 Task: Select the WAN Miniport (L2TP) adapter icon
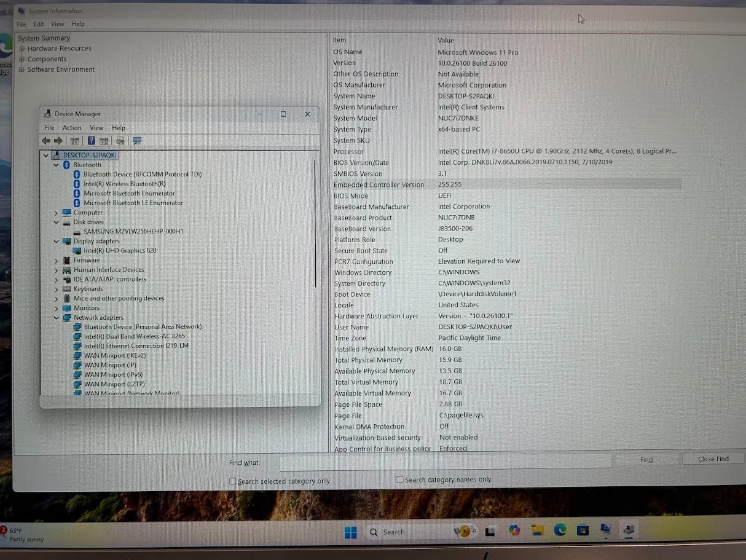(x=77, y=384)
